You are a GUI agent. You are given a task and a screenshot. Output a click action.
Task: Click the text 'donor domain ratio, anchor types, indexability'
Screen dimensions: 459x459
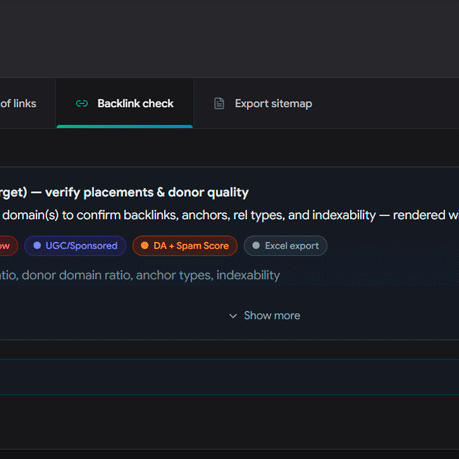pos(151,275)
